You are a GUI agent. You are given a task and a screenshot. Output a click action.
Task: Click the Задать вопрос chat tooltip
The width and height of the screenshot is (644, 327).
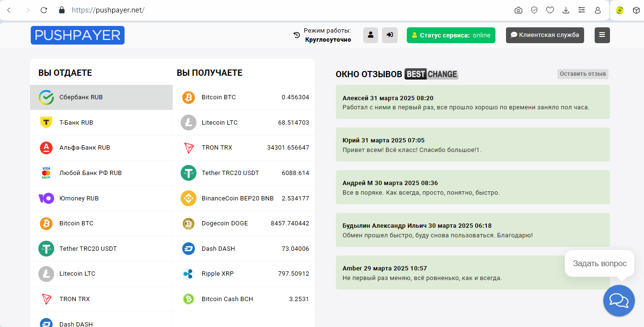click(599, 263)
